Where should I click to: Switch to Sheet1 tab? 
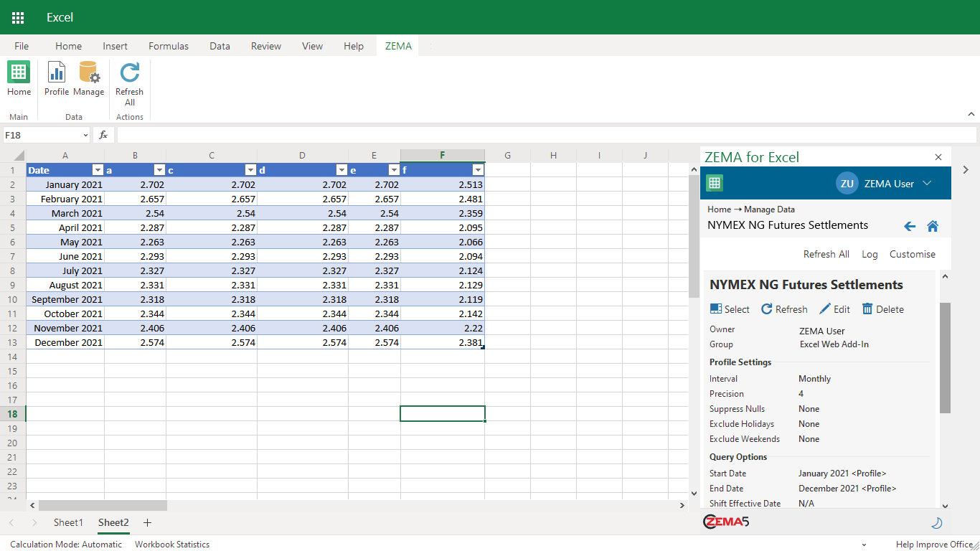pos(68,522)
